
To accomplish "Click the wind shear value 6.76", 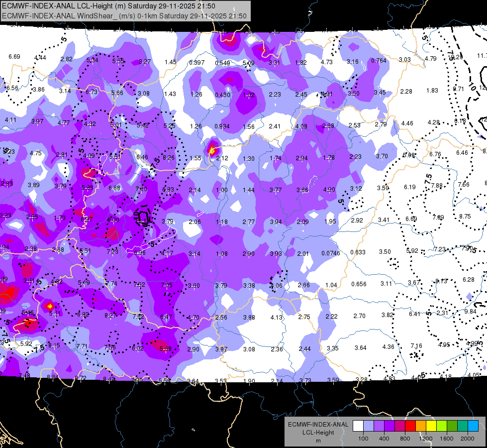I will (x=435, y=154).
